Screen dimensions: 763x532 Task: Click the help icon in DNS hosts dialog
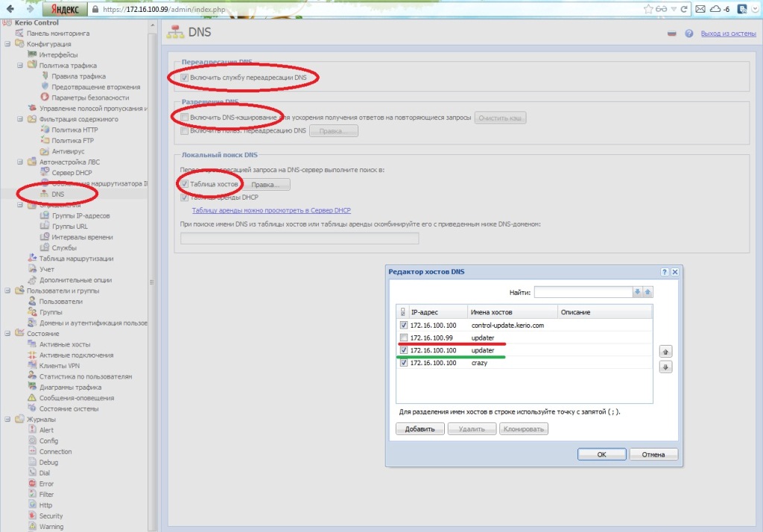tap(665, 273)
